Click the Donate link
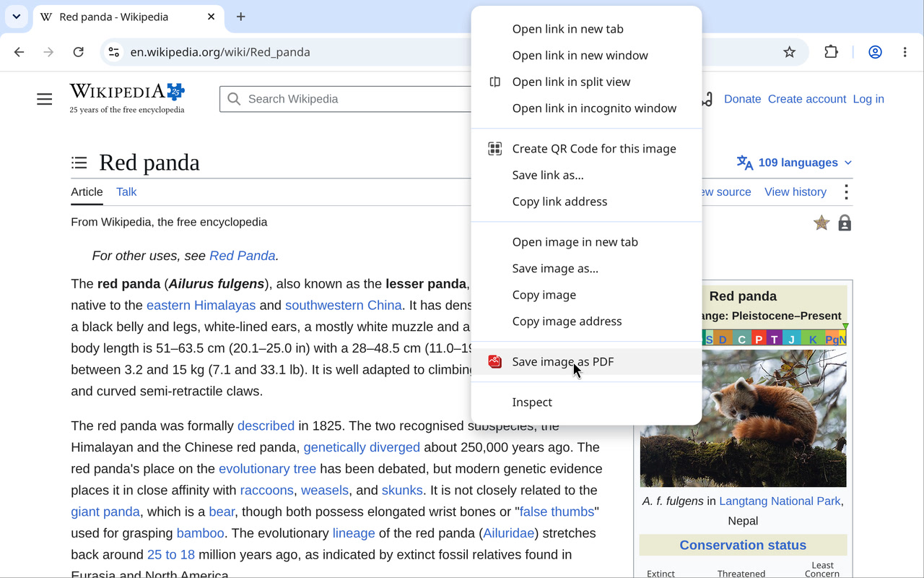 742,99
